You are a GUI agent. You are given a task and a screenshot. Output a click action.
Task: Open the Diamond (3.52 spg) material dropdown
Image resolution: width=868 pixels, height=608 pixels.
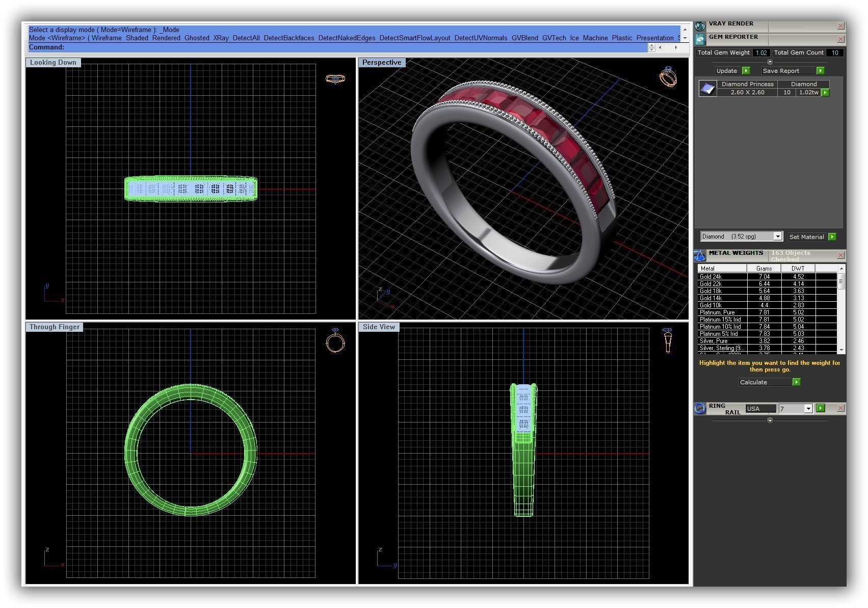tap(778, 236)
